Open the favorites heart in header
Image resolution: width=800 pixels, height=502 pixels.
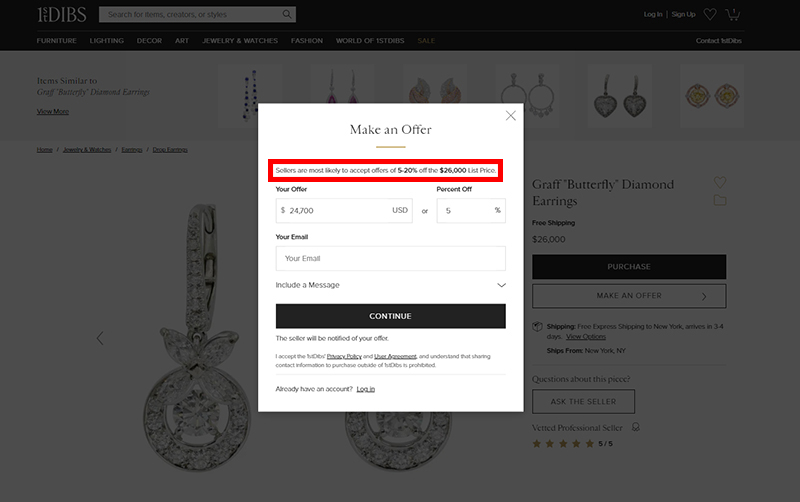[x=710, y=14]
